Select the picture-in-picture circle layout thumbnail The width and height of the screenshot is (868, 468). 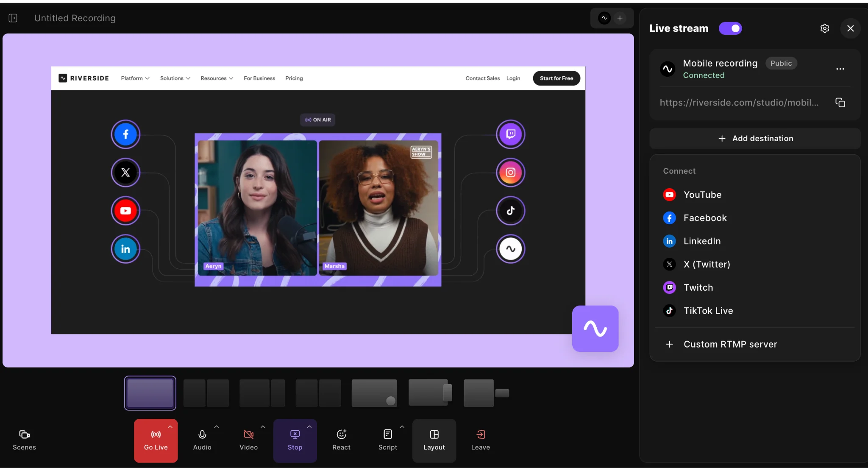tap(374, 393)
